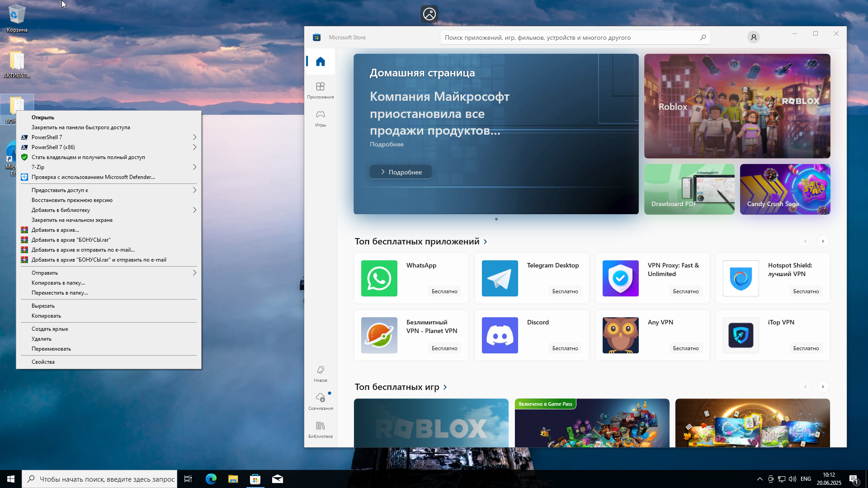Open the Roblox featured tile
This screenshot has height=488, width=868.
pos(737,106)
